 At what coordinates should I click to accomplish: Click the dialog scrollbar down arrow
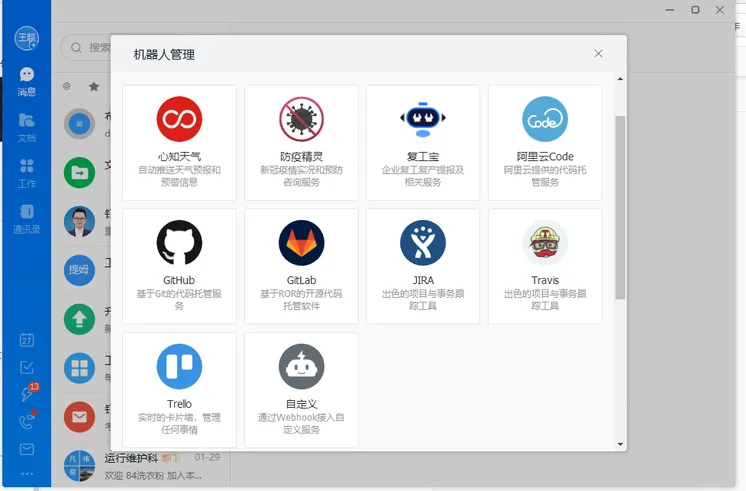click(x=620, y=444)
